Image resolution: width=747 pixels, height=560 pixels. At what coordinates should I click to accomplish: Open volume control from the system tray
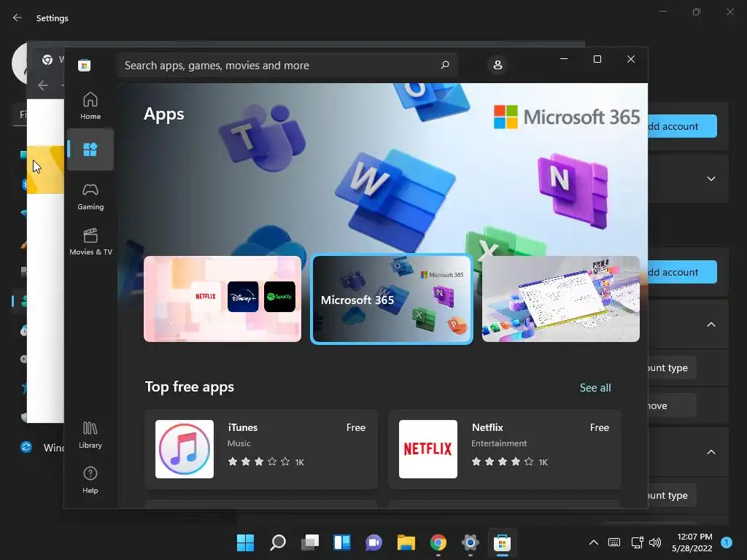point(655,542)
